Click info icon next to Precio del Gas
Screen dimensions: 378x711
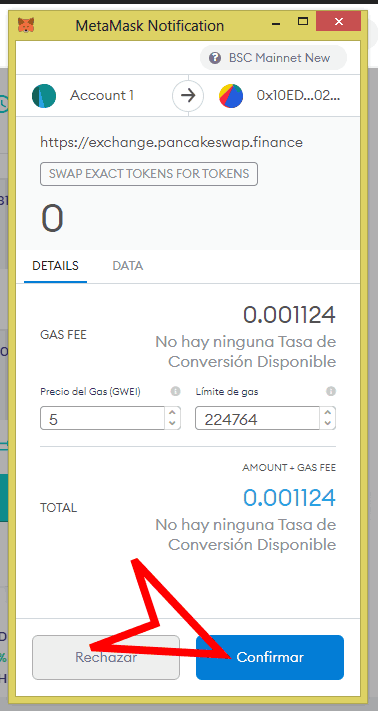(x=176, y=391)
